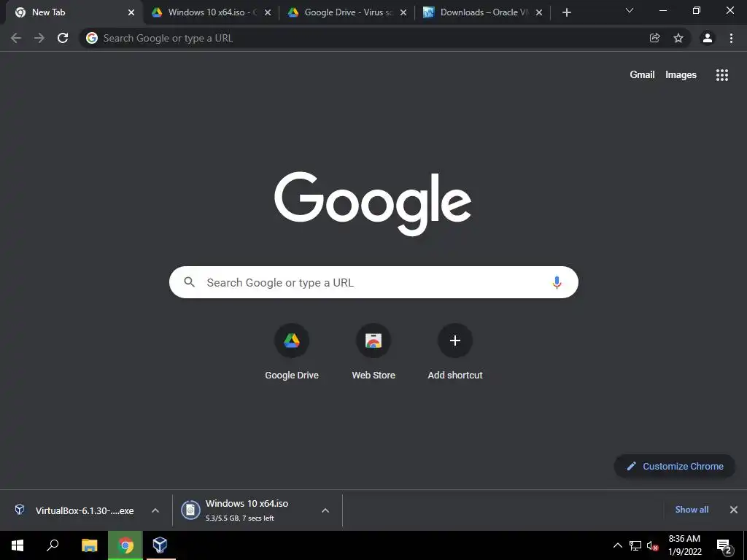Open File Explorer from the taskbar
This screenshot has width=747, height=560.
[x=90, y=545]
